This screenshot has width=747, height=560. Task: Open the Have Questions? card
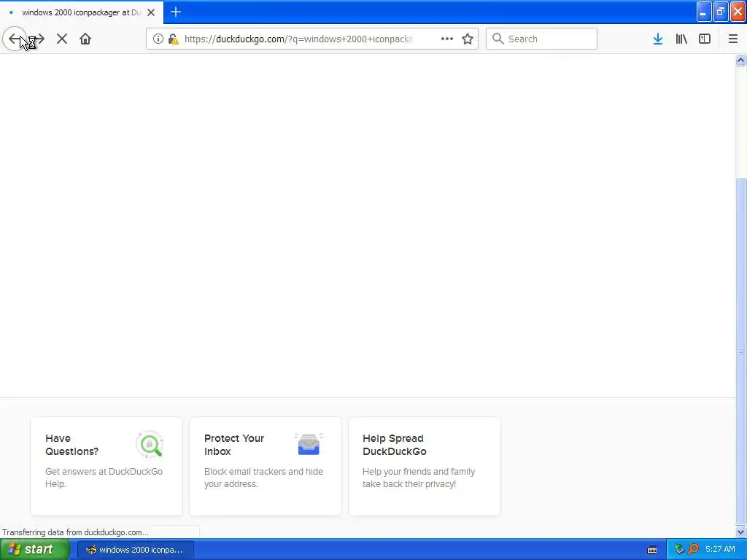pyautogui.click(x=107, y=466)
